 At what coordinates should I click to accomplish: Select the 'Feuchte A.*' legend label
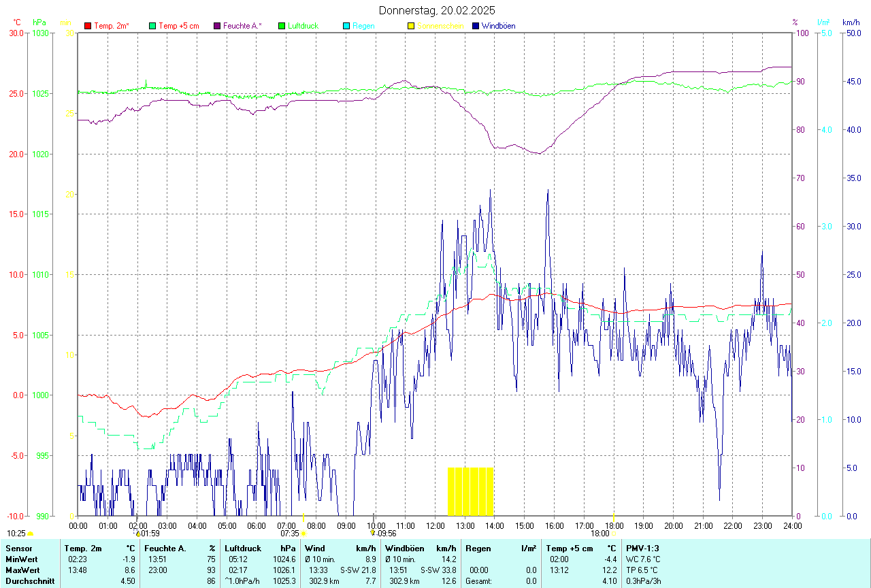(x=243, y=26)
